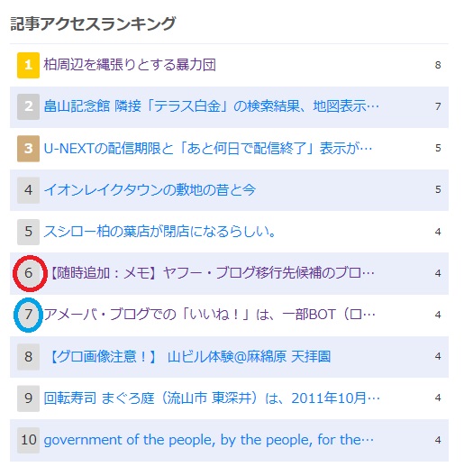Viewport: 464px width, 476px height.
Task: Click the red-circled rank 6 badge
Action: pyautogui.click(x=28, y=273)
